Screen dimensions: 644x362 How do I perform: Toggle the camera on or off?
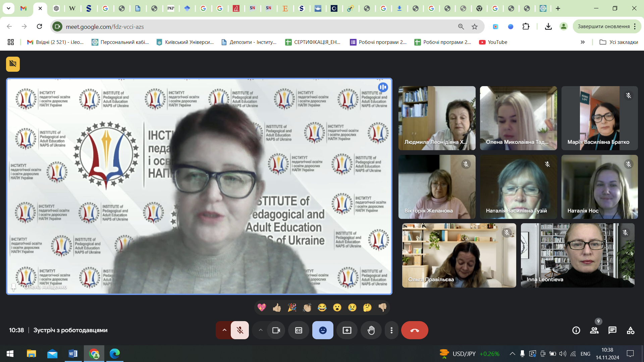tap(276, 330)
